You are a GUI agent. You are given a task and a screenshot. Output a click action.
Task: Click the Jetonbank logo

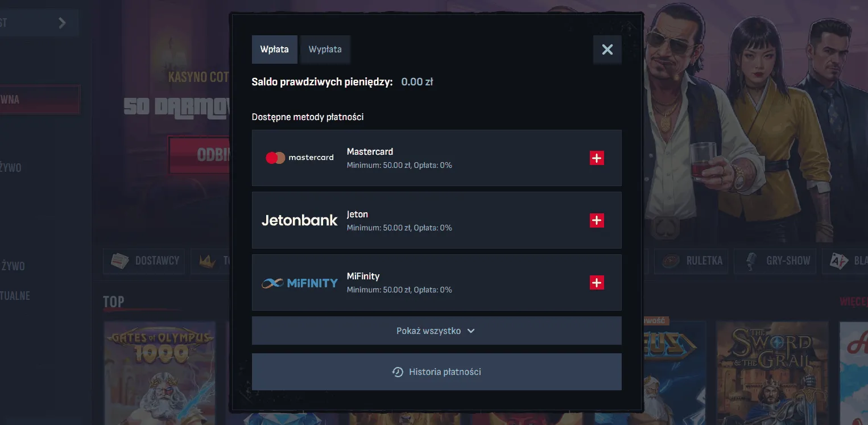[x=300, y=220]
